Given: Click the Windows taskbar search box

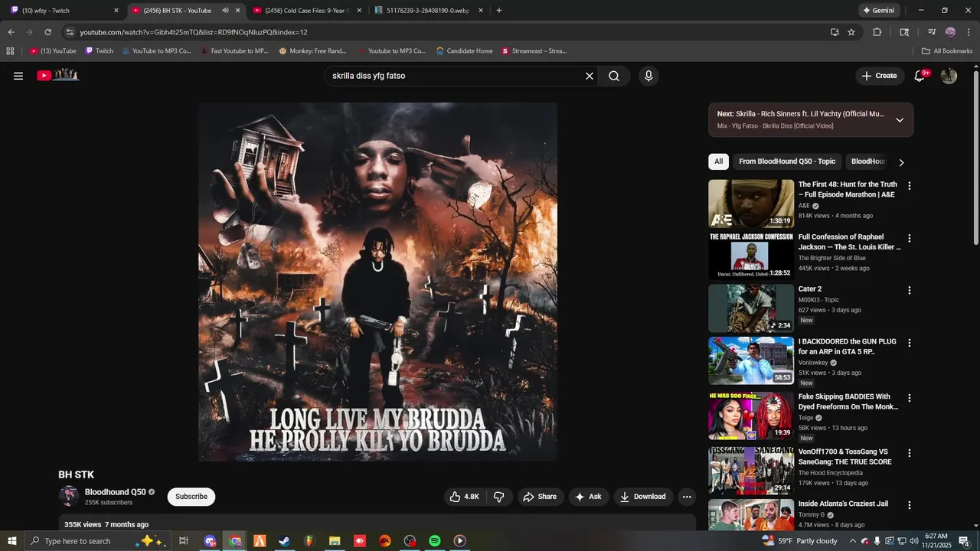Looking at the screenshot, I should [x=96, y=541].
